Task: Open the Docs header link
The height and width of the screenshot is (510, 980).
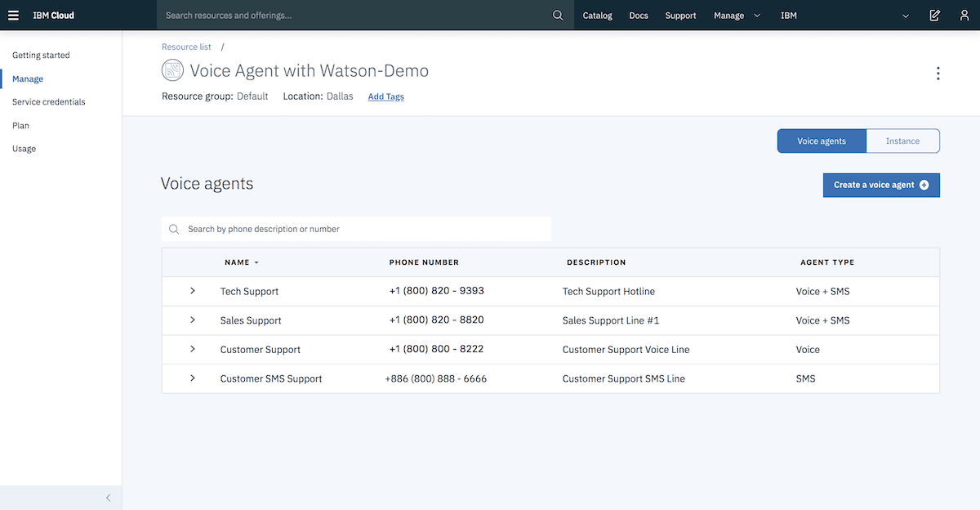Action: [x=639, y=16]
